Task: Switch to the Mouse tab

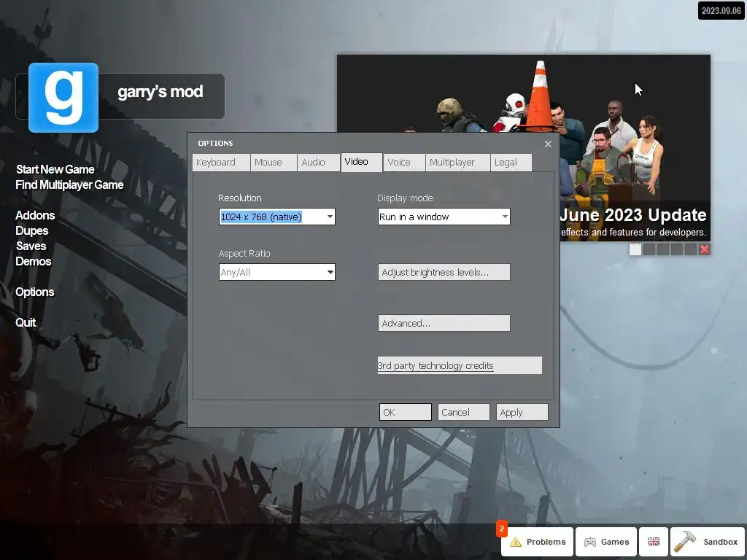Action: (x=274, y=163)
